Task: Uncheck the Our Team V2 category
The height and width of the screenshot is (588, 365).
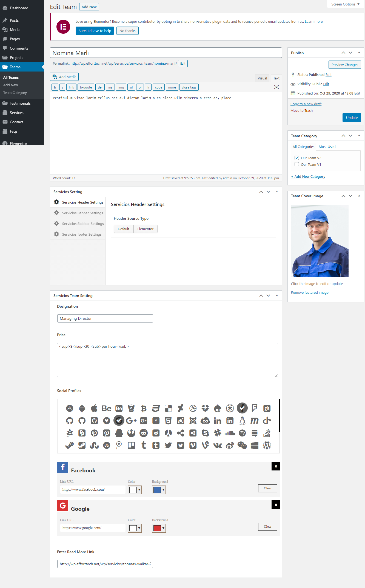Action: click(297, 158)
